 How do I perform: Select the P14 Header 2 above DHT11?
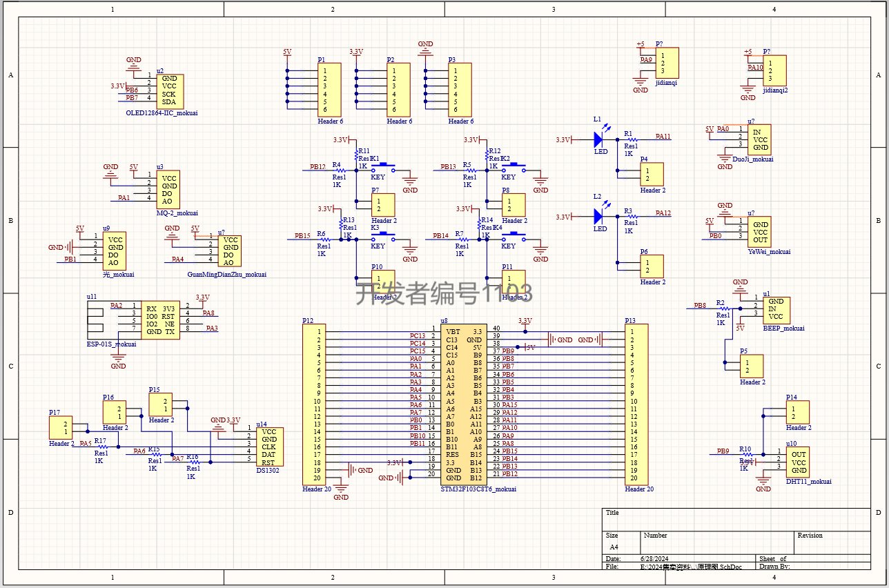[797, 413]
